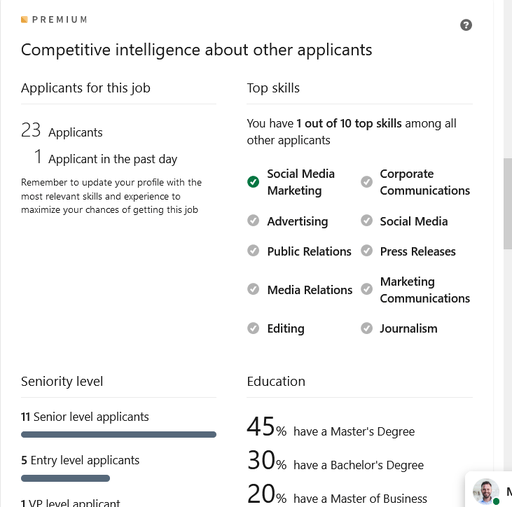This screenshot has width=512, height=507.
Task: Click the '23 Applicants' count
Action: (62, 130)
